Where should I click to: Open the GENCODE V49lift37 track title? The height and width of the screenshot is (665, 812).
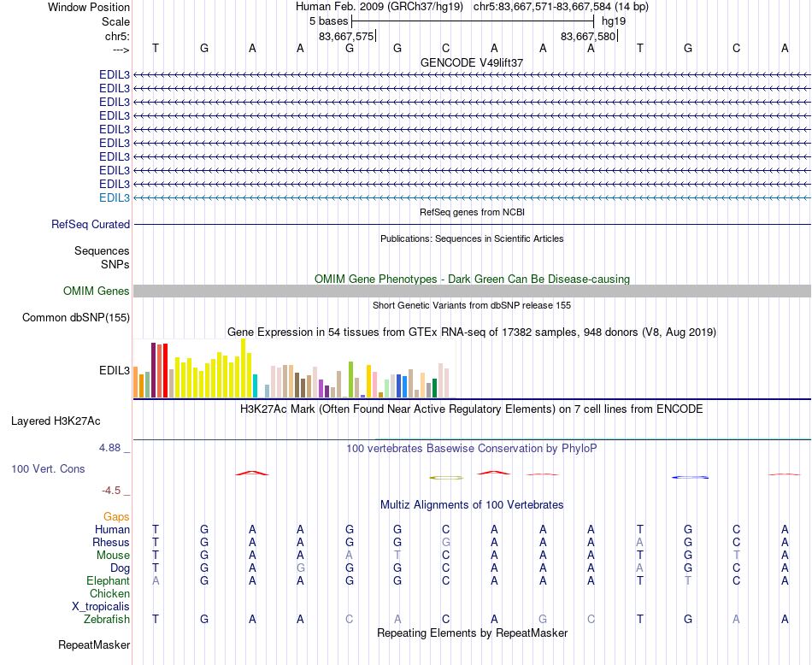[x=472, y=62]
